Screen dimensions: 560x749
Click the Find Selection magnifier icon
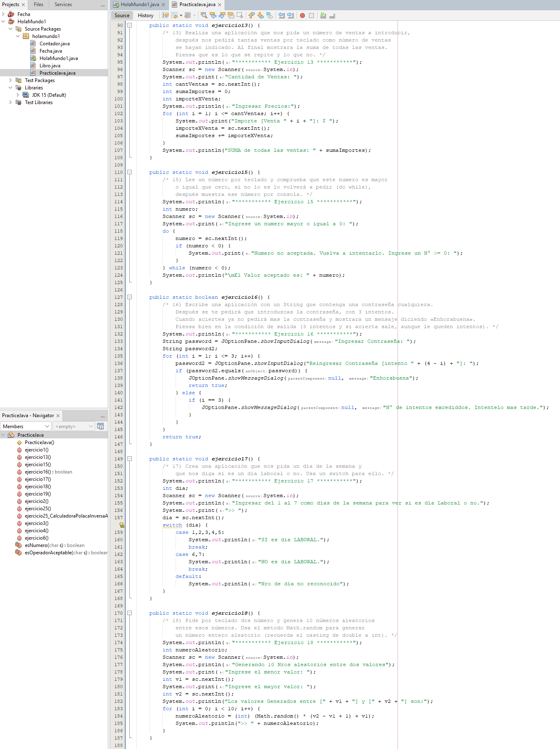coord(204,16)
